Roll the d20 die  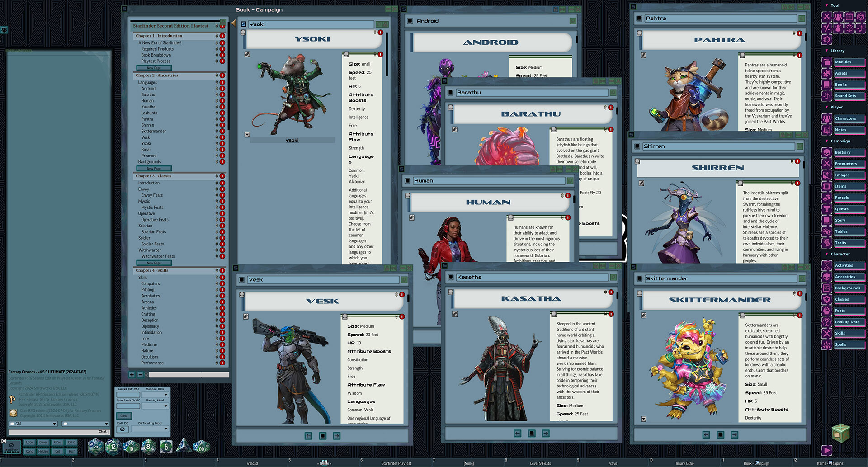95,447
